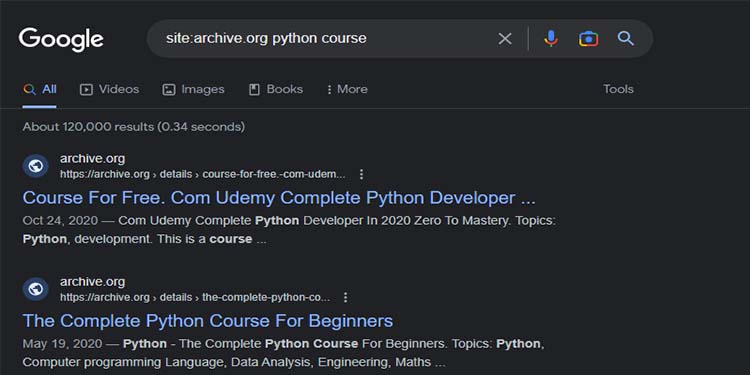Click the All tab magnifier icon
750x375 pixels.
30,89
